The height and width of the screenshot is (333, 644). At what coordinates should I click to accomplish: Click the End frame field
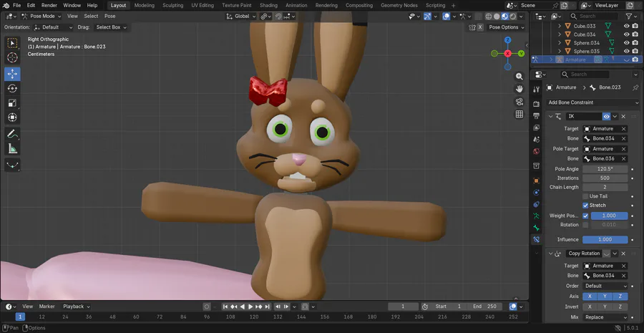[484, 307]
